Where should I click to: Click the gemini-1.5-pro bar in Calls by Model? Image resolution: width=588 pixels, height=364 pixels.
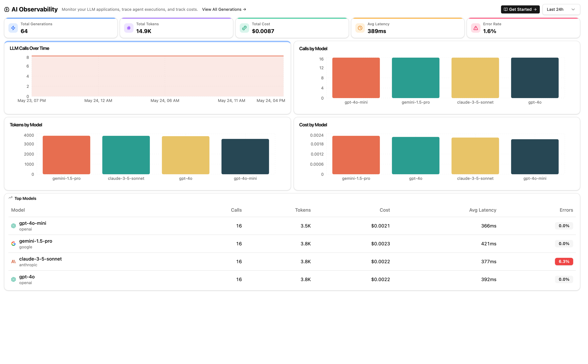pos(416,78)
